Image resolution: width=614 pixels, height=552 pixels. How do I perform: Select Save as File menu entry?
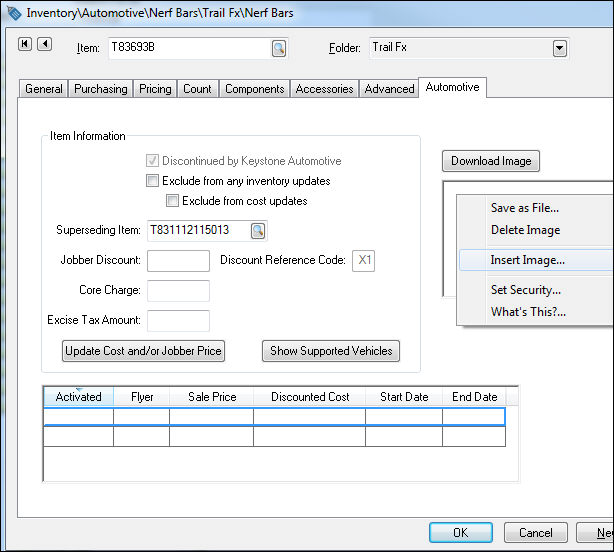click(524, 208)
